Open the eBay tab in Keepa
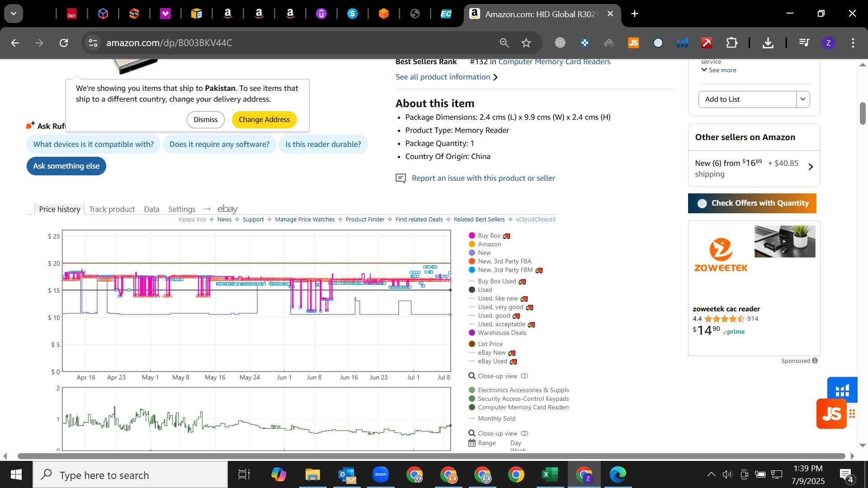Viewport: 868px width, 488px height. point(227,209)
